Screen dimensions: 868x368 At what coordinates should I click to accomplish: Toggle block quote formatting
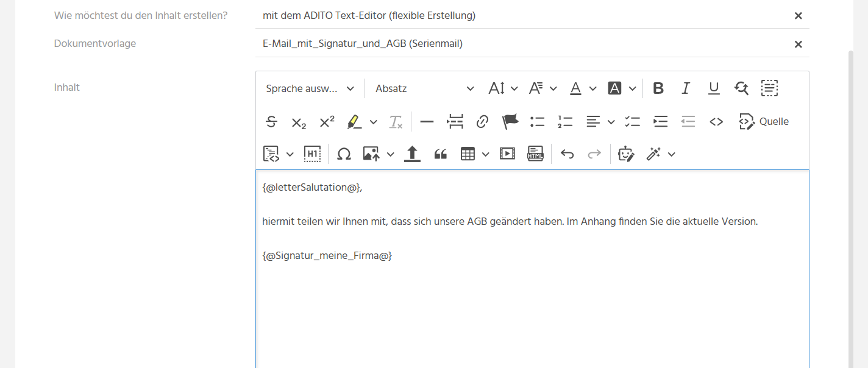pyautogui.click(x=440, y=154)
